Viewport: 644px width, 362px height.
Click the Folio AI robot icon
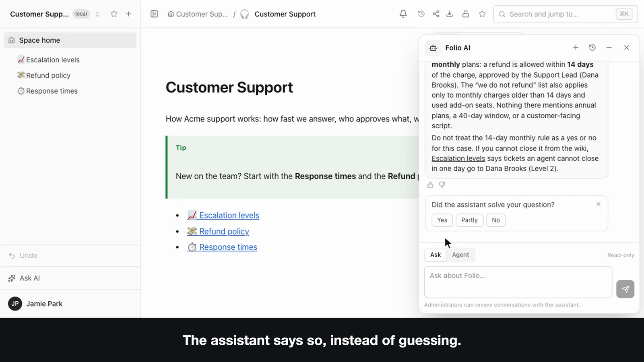coord(433,48)
